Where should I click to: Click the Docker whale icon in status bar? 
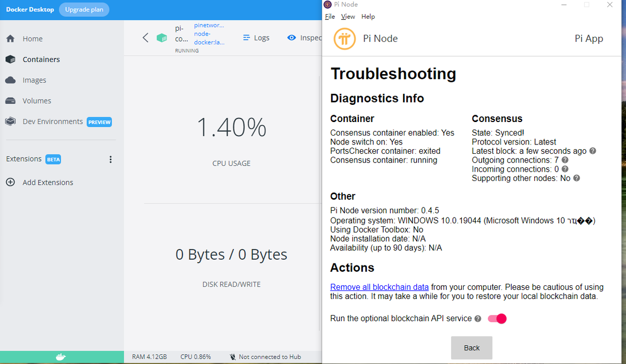(62, 357)
